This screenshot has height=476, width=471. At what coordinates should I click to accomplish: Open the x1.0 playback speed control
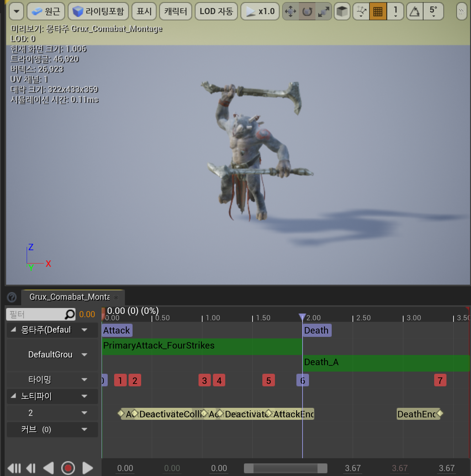coord(260,11)
